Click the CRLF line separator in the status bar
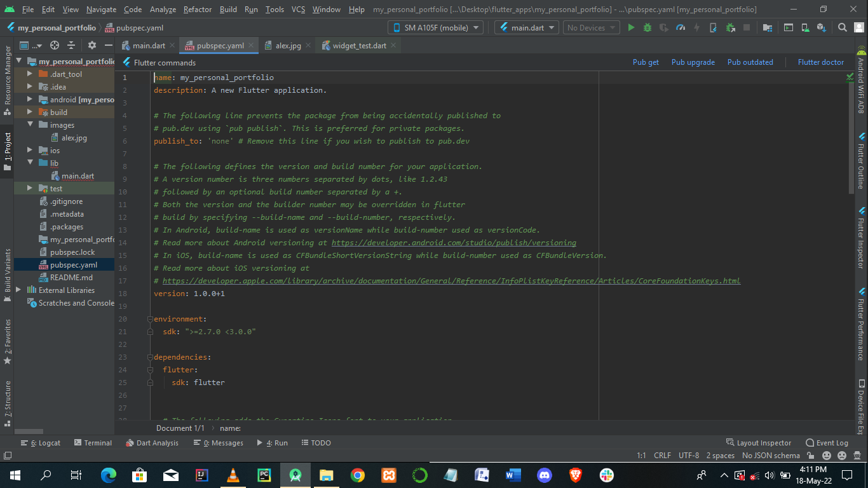This screenshot has height=488, width=868. point(662,456)
